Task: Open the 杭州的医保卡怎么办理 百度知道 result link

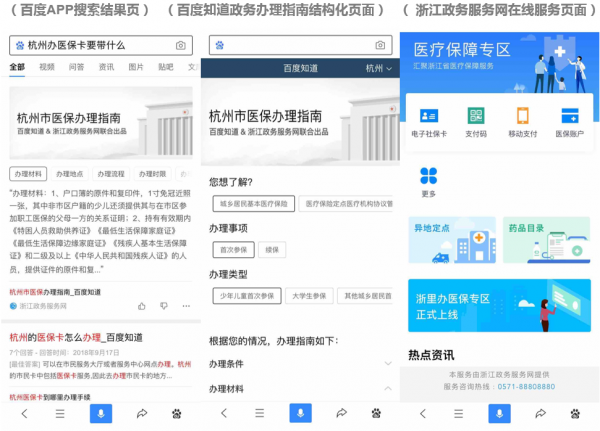Action: pyautogui.click(x=76, y=338)
